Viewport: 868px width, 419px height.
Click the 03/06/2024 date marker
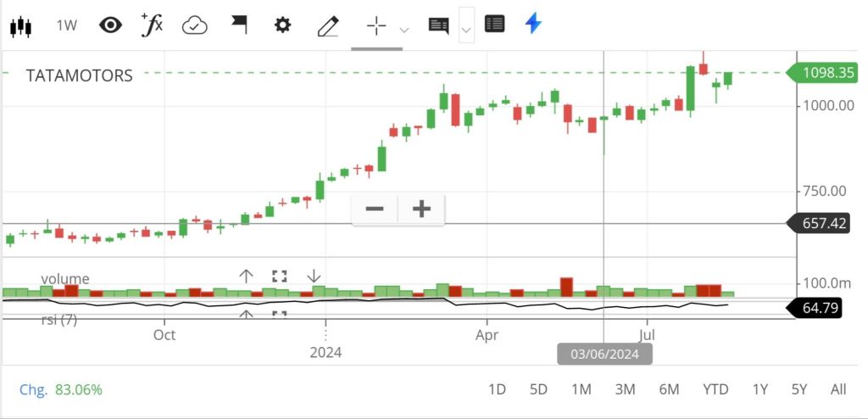604,355
